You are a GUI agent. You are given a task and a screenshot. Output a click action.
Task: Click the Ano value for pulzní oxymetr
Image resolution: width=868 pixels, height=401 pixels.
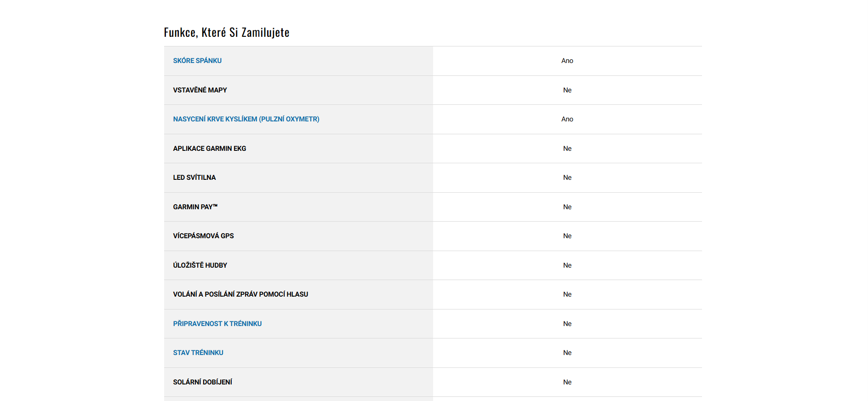567,119
